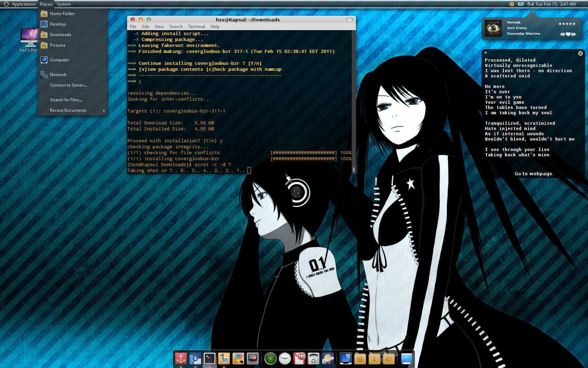Viewport: 588px width, 368px height.
Task: Open the hss's Home desktop icon
Action: (30, 40)
